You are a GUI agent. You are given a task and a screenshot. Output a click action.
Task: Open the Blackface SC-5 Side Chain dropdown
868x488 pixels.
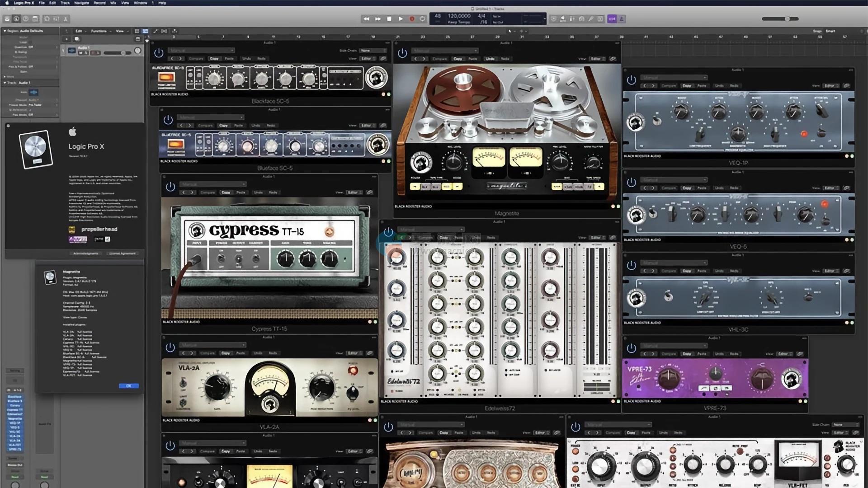[x=373, y=51]
